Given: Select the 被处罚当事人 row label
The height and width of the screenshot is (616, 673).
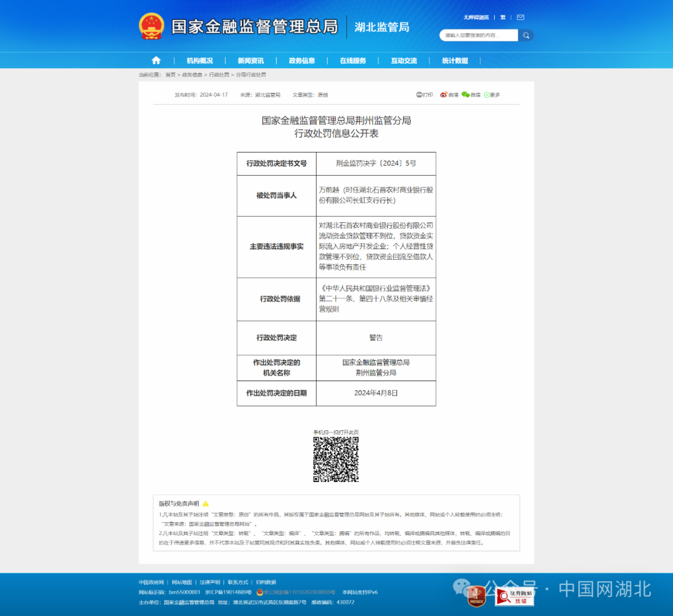Looking at the screenshot, I should tap(277, 196).
